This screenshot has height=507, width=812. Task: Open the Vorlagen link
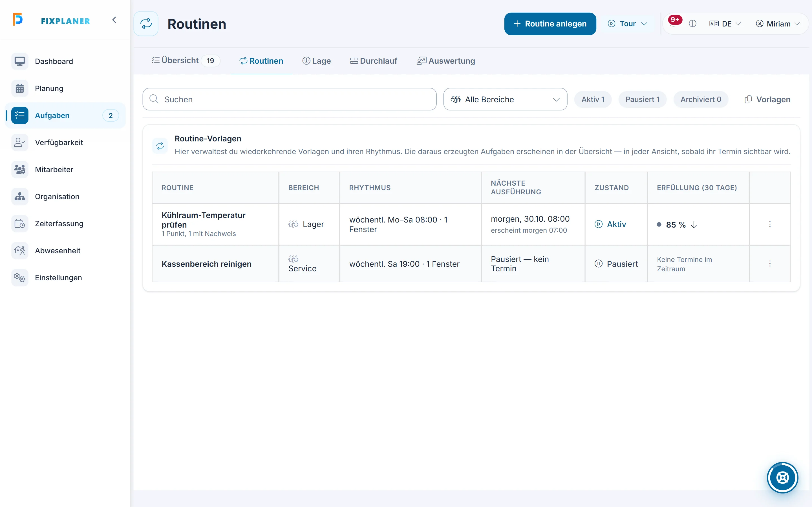(767, 100)
